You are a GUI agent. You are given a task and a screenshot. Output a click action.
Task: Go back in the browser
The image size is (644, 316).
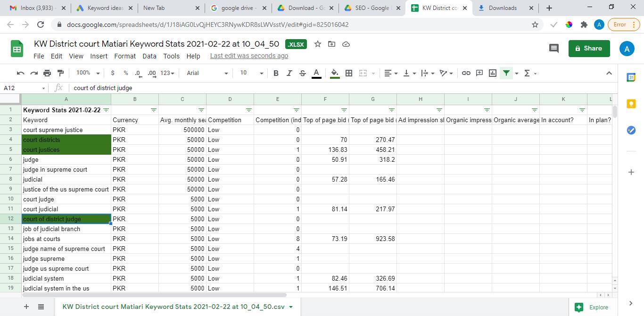click(11, 25)
